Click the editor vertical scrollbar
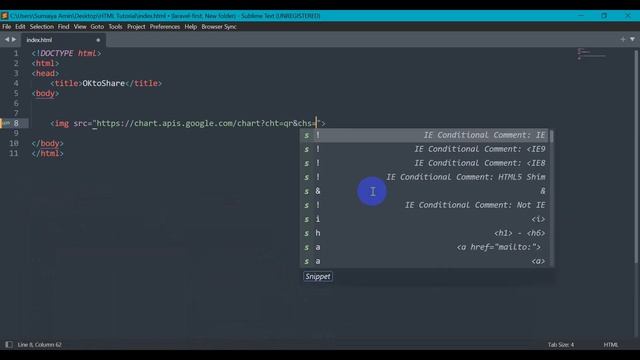This screenshot has height=360, width=640. point(636,157)
